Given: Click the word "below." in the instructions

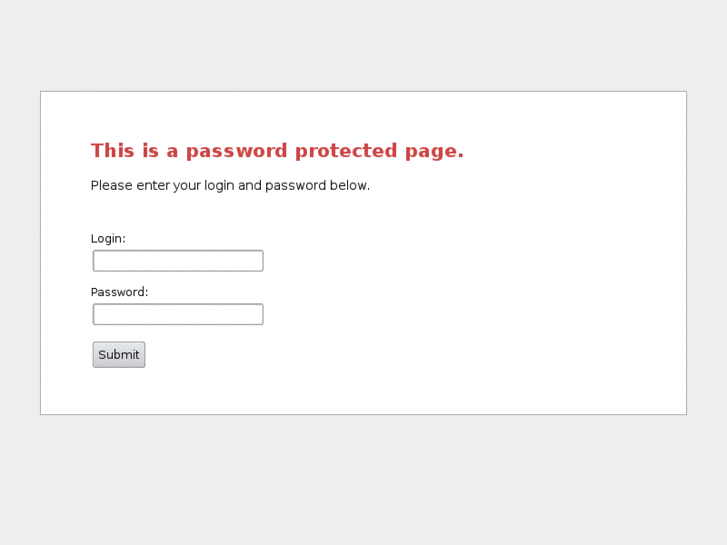Looking at the screenshot, I should (x=350, y=186).
